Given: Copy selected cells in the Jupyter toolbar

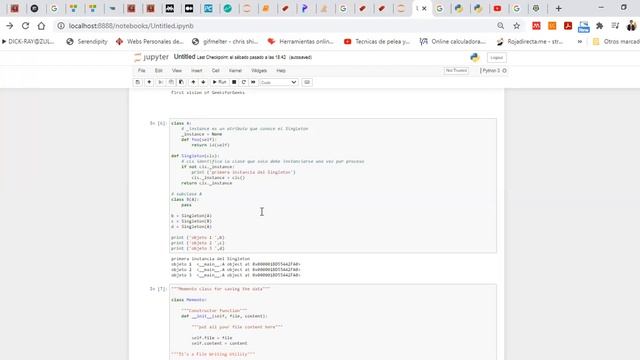Looking at the screenshot, I should 171,82.
